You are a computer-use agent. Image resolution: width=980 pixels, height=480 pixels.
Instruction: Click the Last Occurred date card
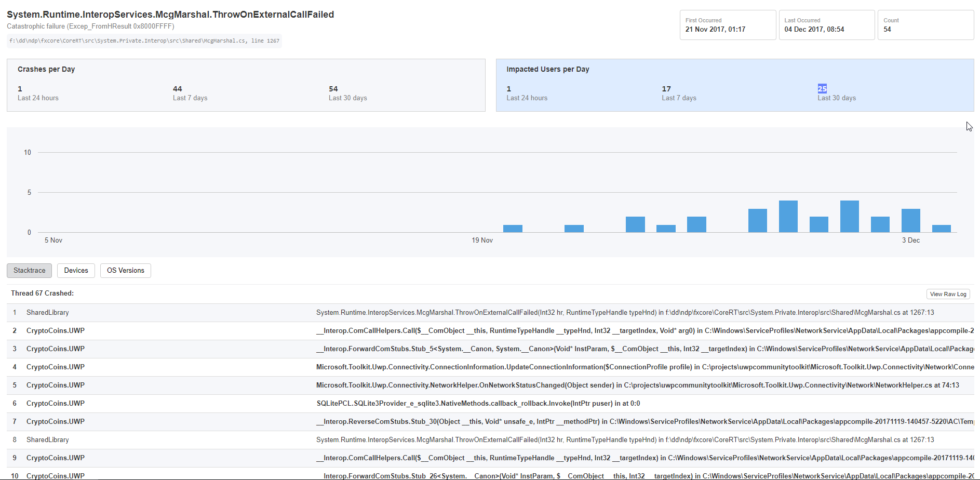826,24
